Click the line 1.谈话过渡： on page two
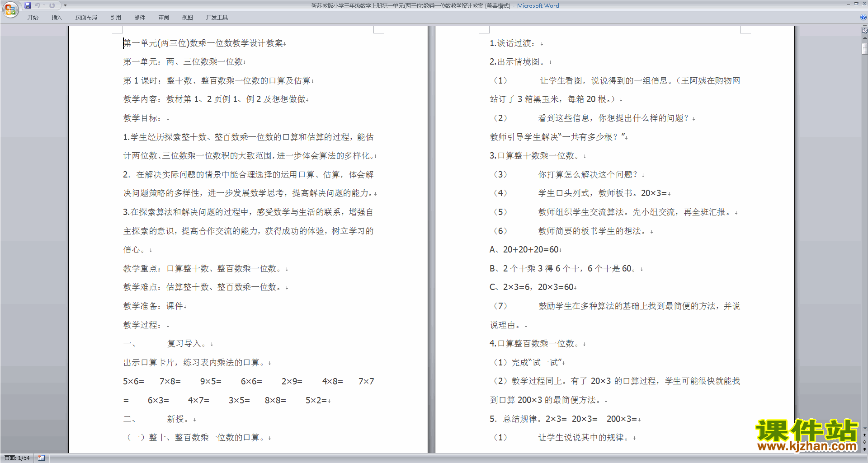868x463 pixels. coord(513,43)
